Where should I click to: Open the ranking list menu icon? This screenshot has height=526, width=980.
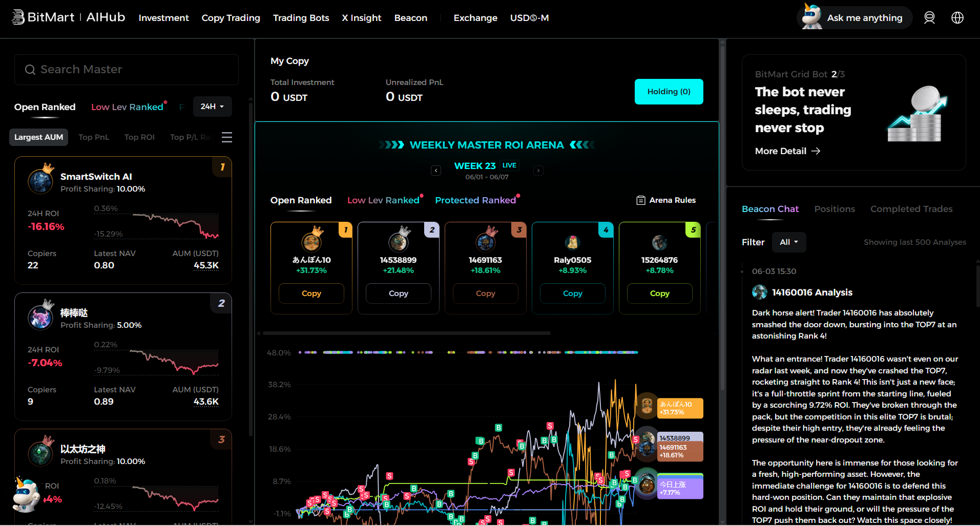click(227, 137)
